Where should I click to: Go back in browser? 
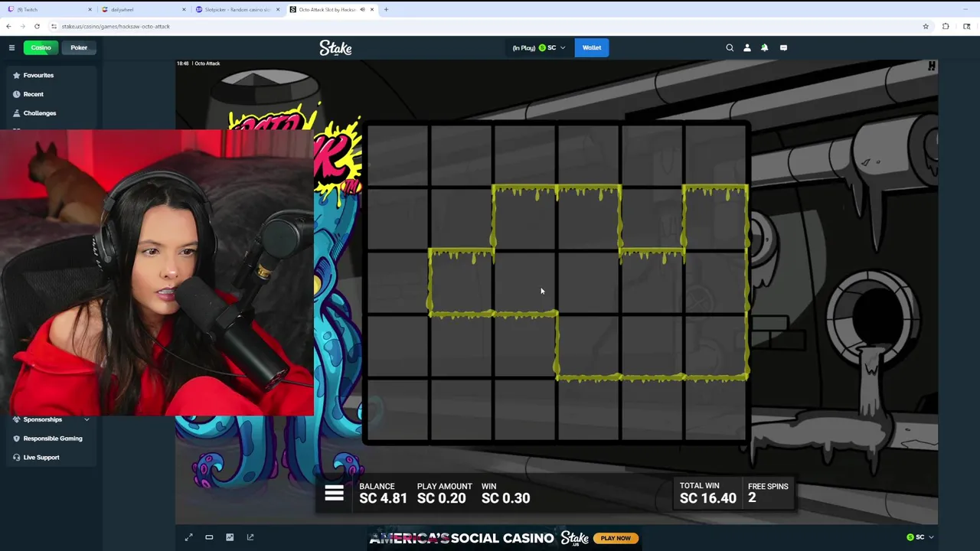(8, 26)
